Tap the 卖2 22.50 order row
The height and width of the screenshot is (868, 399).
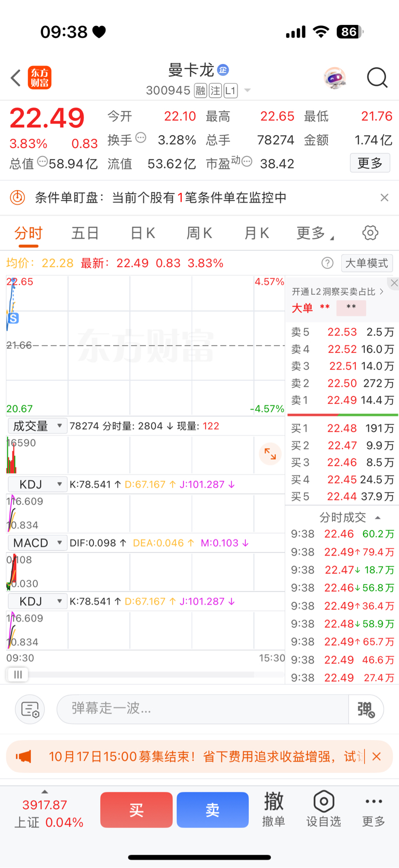(342, 383)
